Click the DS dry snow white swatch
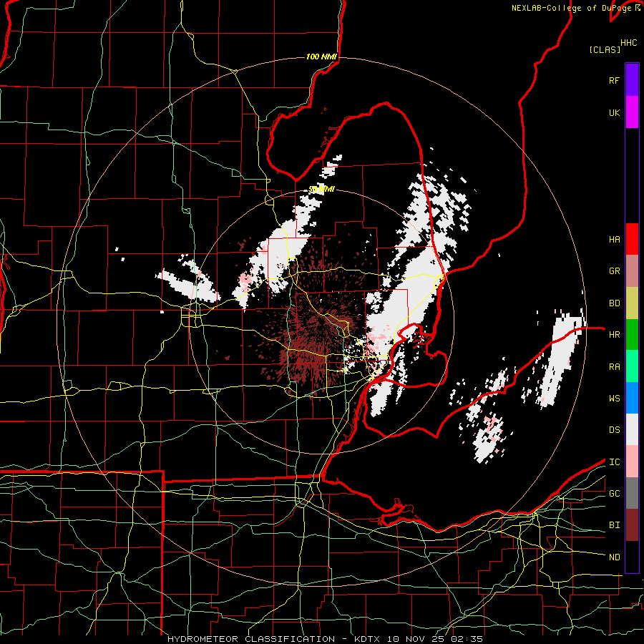 (632, 429)
